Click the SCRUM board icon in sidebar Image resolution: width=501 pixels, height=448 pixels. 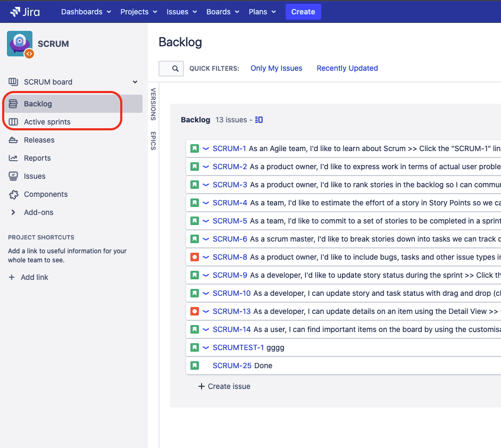click(13, 82)
